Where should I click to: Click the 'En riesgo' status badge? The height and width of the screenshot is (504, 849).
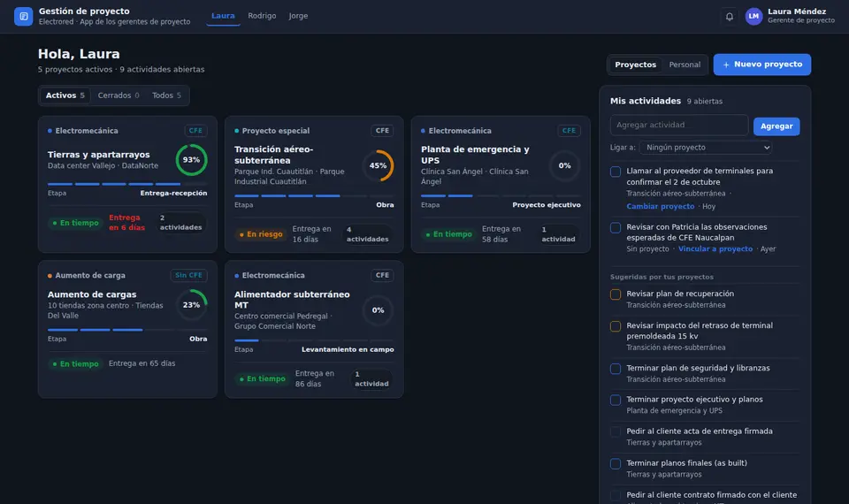pos(261,234)
